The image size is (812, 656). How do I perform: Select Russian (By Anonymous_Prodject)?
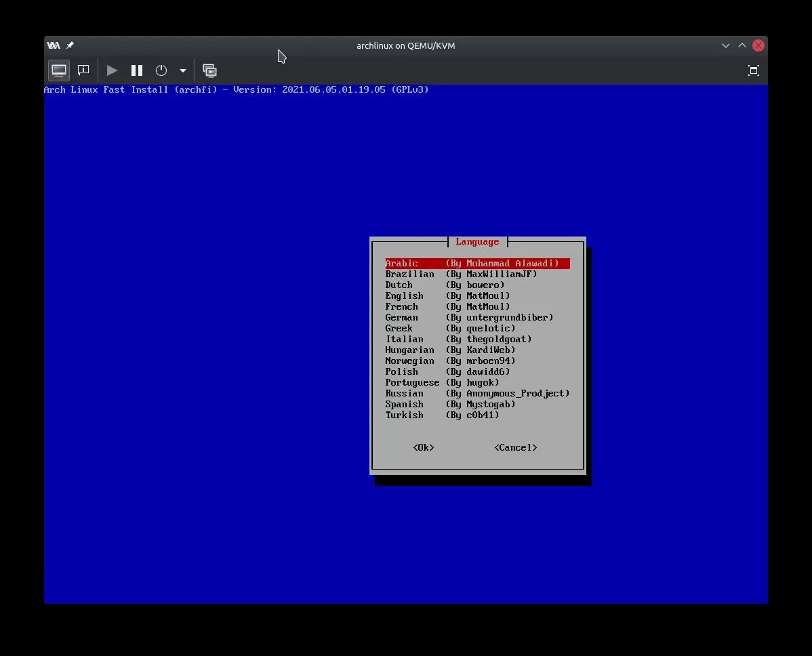pos(477,394)
